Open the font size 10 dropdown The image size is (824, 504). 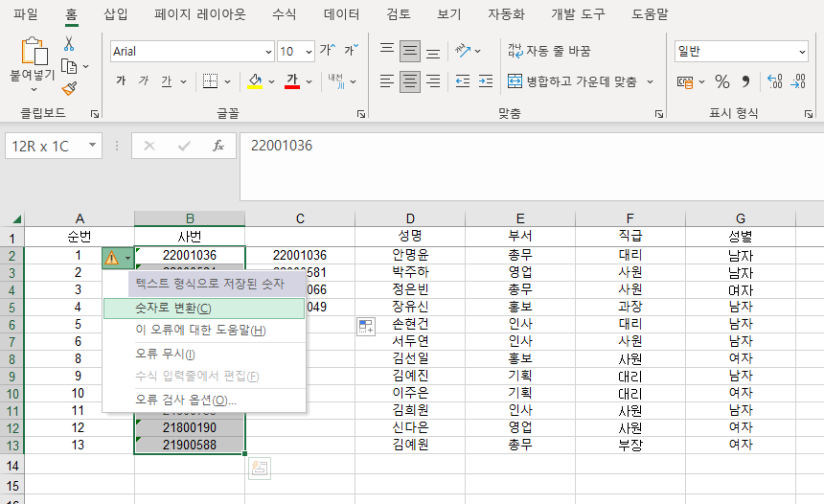309,52
